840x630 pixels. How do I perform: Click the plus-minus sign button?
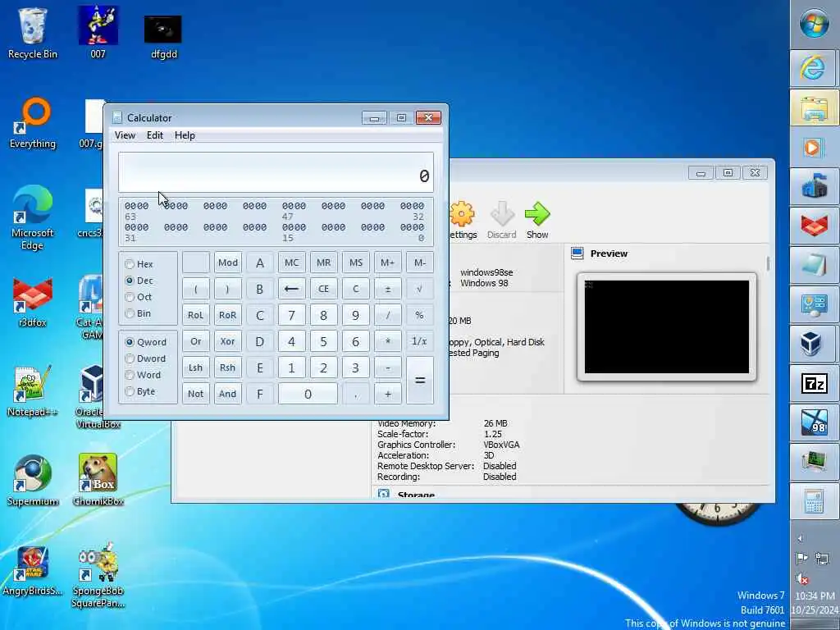(388, 289)
